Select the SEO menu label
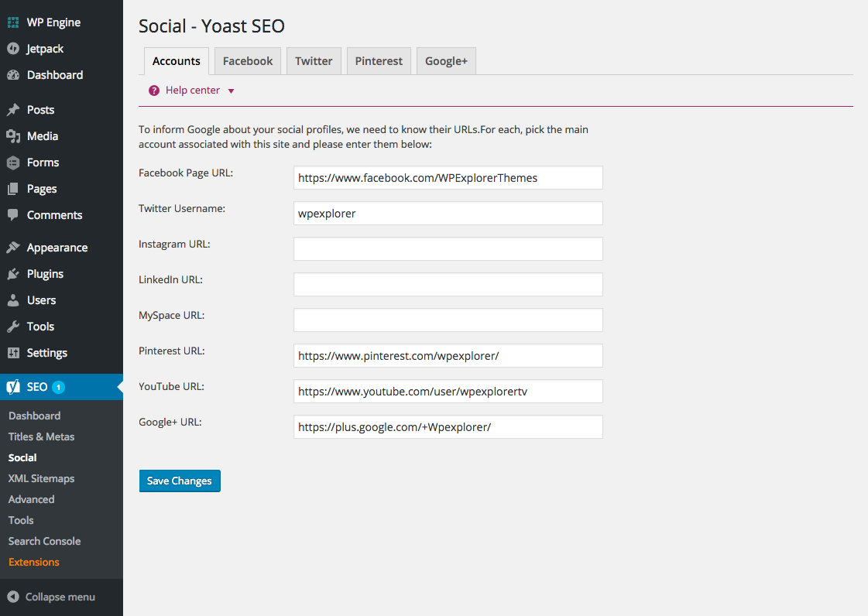 pos(37,387)
